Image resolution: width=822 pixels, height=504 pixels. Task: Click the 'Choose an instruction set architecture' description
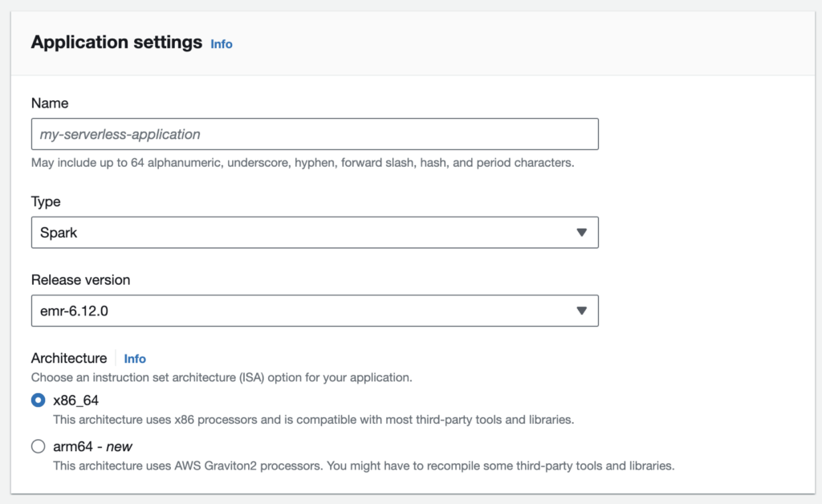tap(222, 377)
